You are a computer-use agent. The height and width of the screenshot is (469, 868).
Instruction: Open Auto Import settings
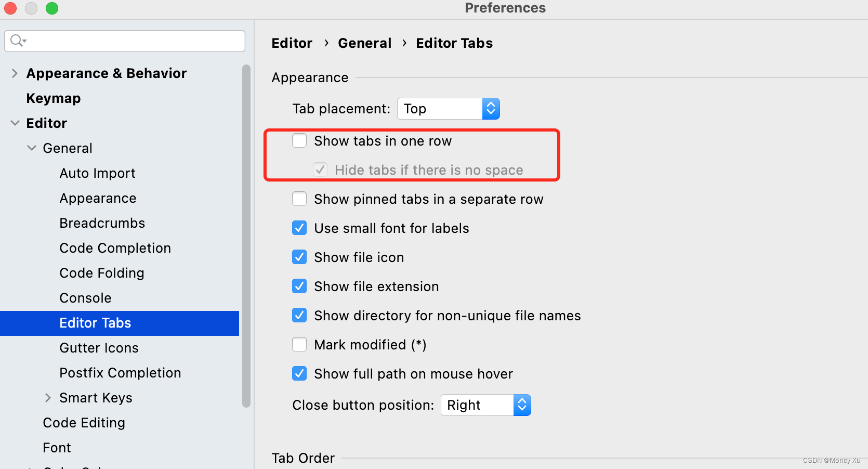click(97, 173)
